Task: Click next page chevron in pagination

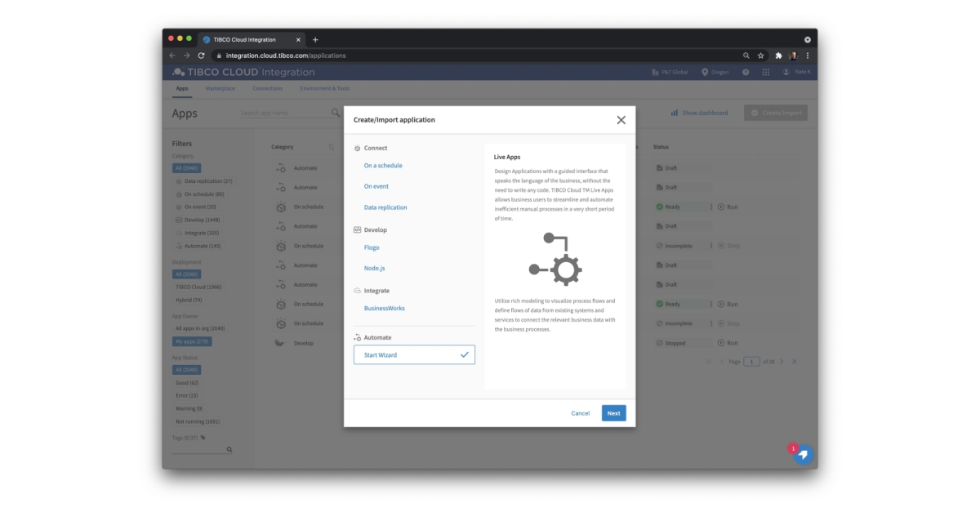Action: pos(782,362)
